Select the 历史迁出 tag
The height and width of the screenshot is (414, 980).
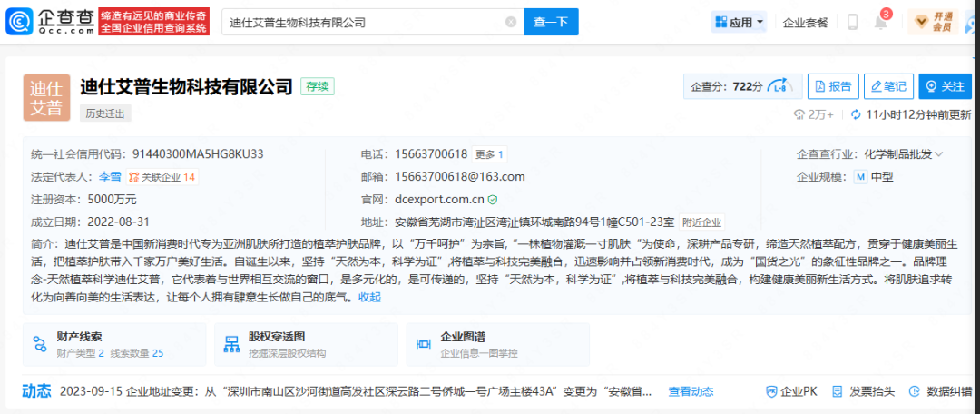(105, 113)
